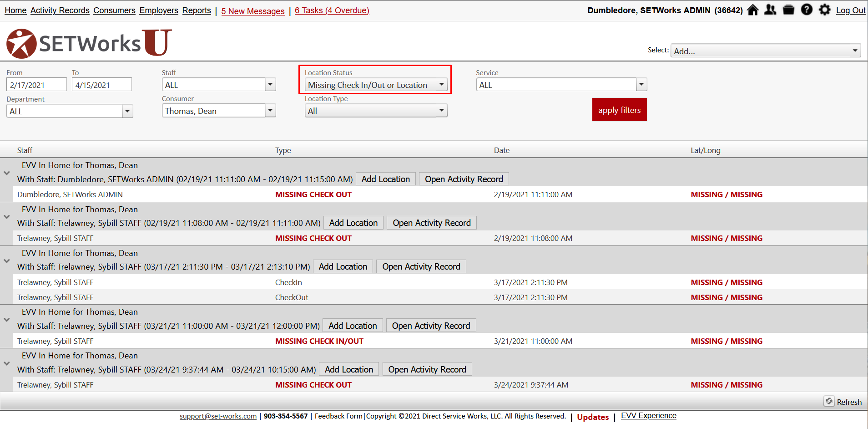The width and height of the screenshot is (868, 429).
Task: Open the Select Add... dropdown
Action: pos(766,51)
